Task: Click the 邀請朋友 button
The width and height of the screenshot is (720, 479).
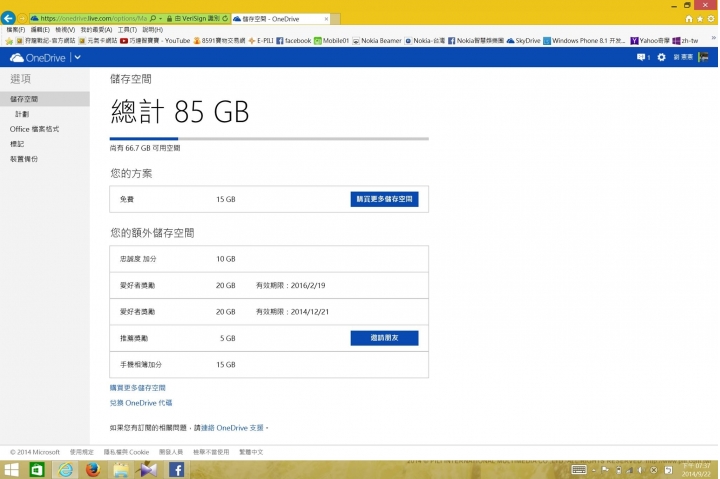Action: click(x=384, y=338)
